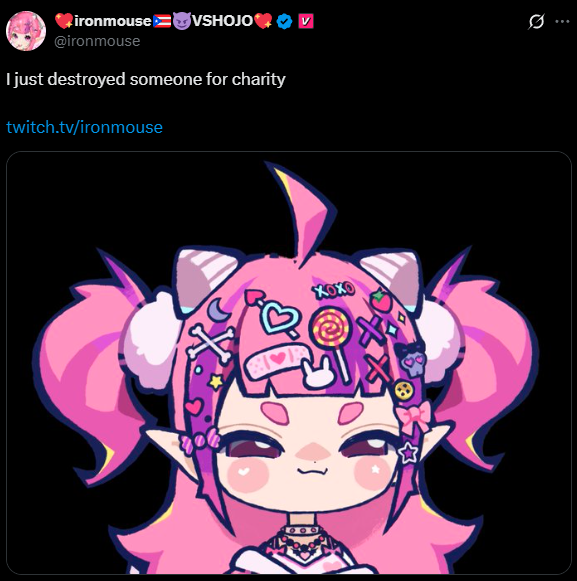Click the crossbones clip in the artwork
577x581 pixels.
[210, 343]
